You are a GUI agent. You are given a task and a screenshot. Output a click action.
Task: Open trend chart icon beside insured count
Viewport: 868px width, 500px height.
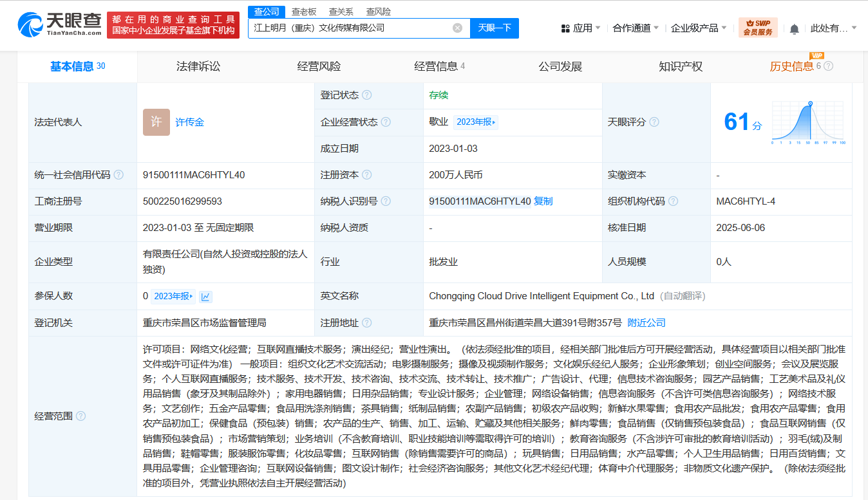point(205,297)
